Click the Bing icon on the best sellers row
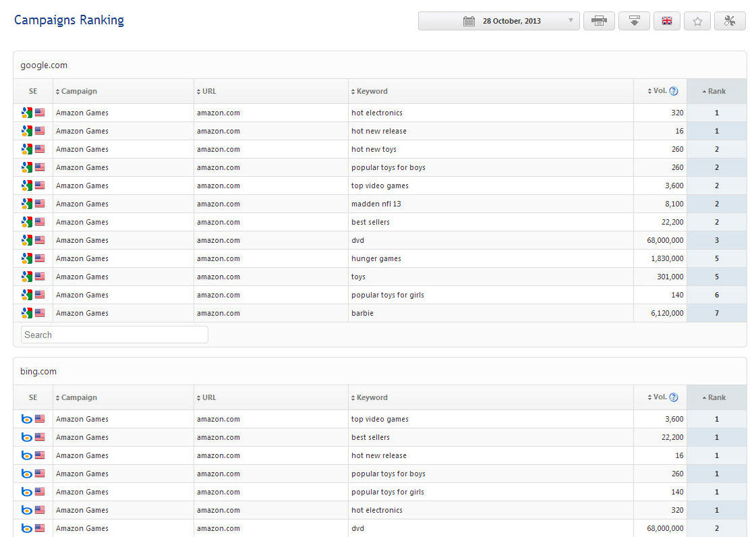 pos(27,437)
